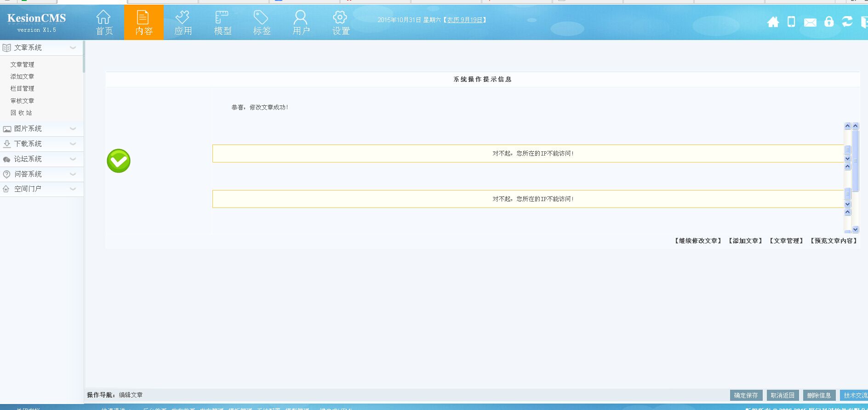Click scroll thumb of second IP notice frame
This screenshot has height=410, width=868.
(848, 195)
